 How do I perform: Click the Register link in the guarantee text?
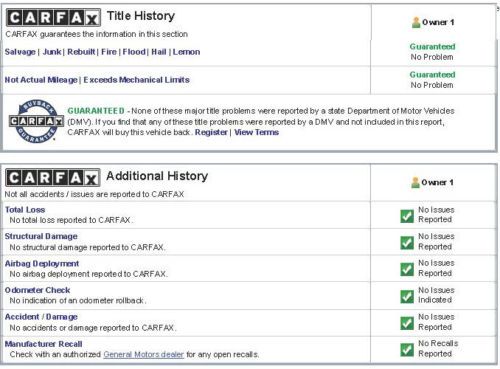pos(211,132)
